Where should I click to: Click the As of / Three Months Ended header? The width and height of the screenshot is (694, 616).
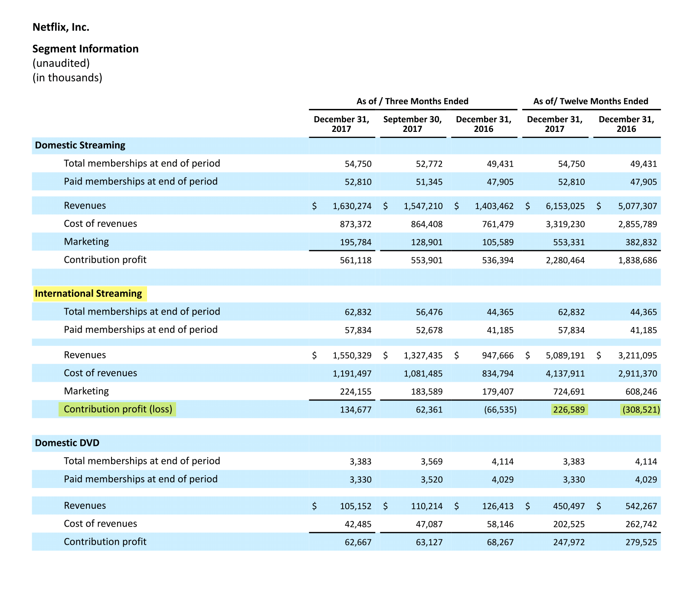coord(412,101)
